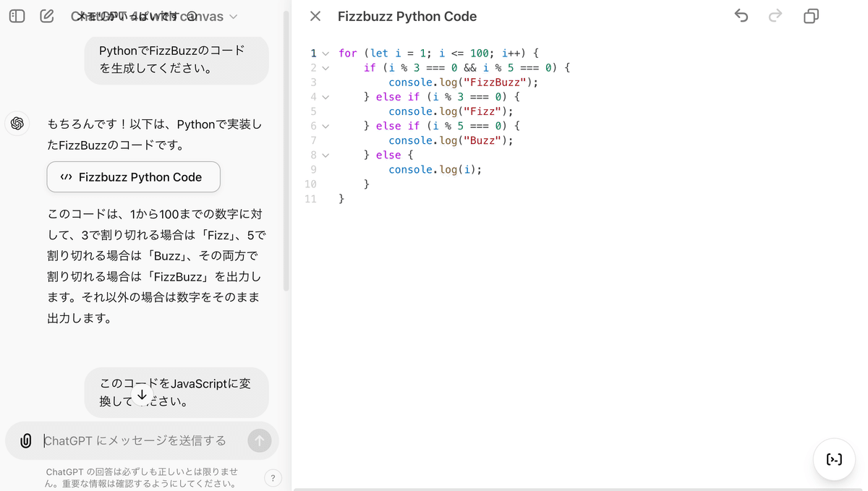Image resolution: width=868 pixels, height=491 pixels.
Task: Undo the last canvas change
Action: [x=741, y=16]
